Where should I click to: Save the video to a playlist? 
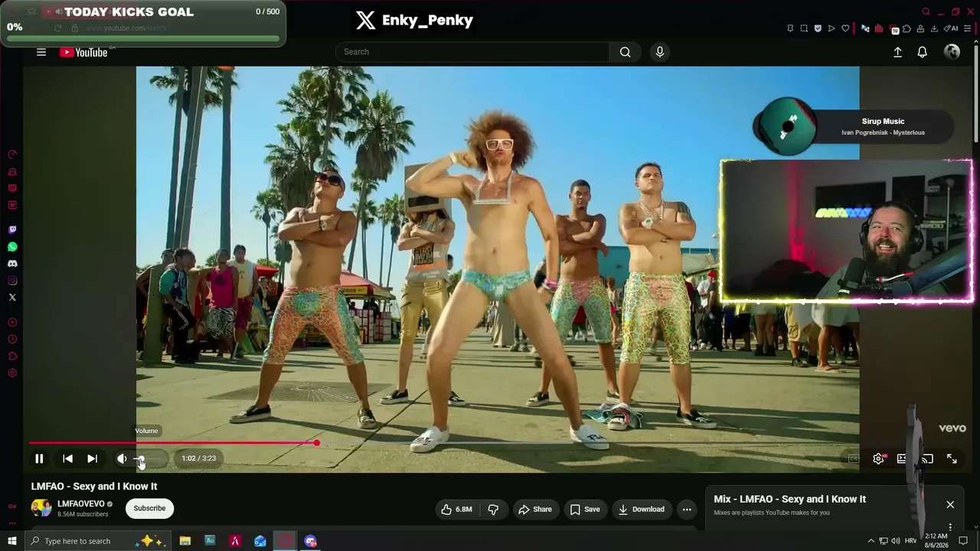point(584,509)
